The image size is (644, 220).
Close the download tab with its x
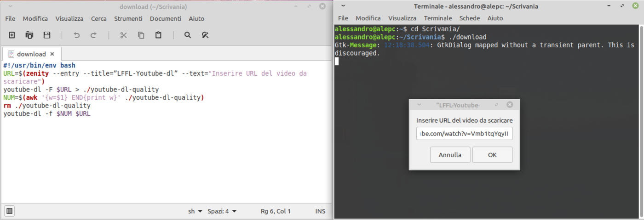click(x=53, y=54)
